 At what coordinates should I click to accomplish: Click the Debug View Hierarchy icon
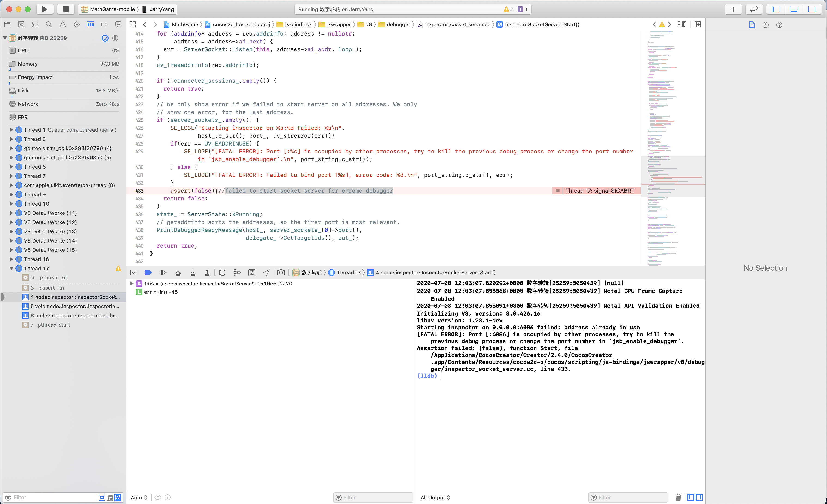coord(222,273)
